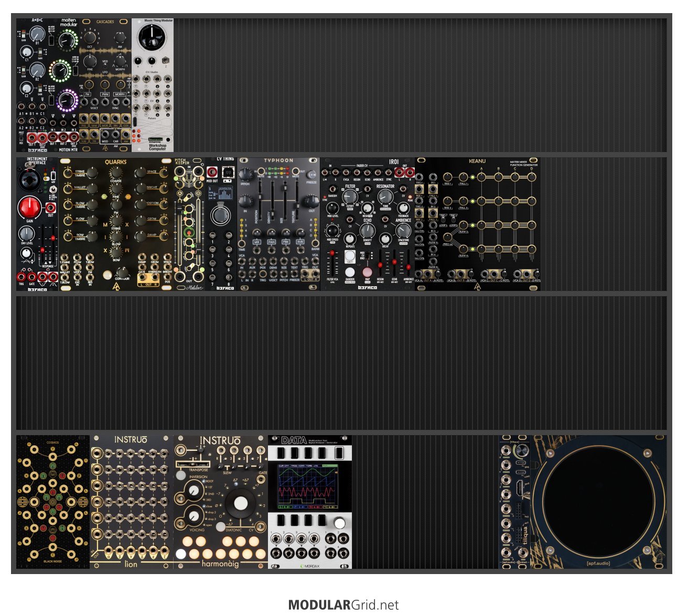Click the RISE 1 knob on Keanu

tap(447, 177)
